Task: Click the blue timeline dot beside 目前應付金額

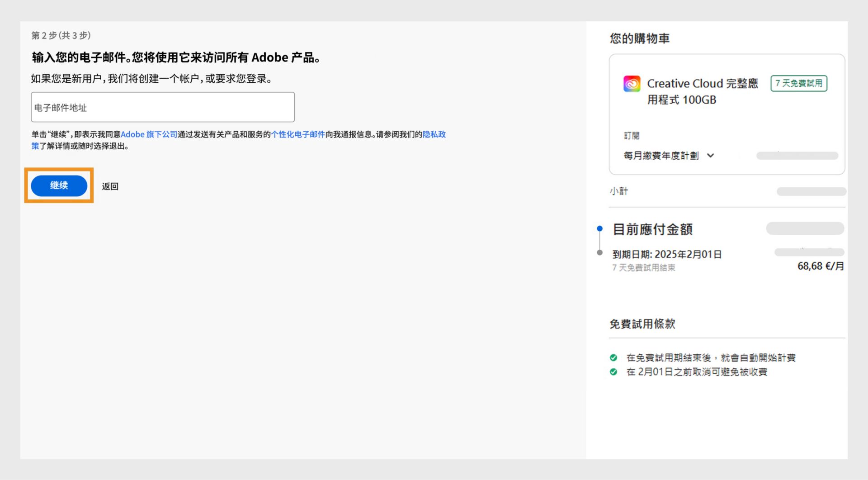Action: click(x=599, y=228)
